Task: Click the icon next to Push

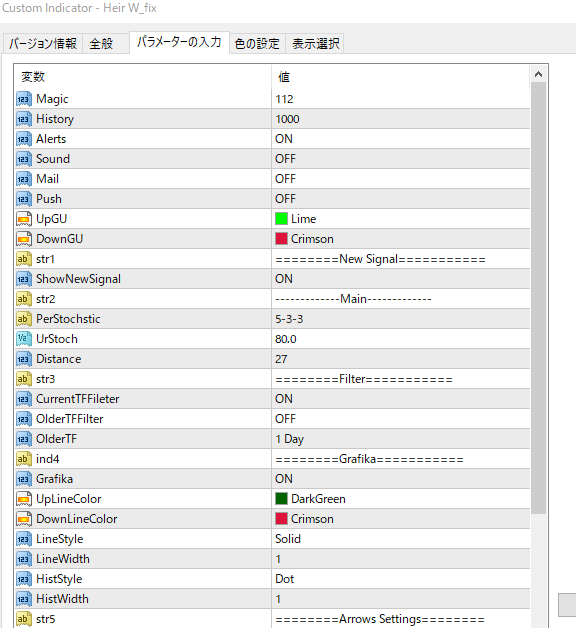Action: coord(24,199)
